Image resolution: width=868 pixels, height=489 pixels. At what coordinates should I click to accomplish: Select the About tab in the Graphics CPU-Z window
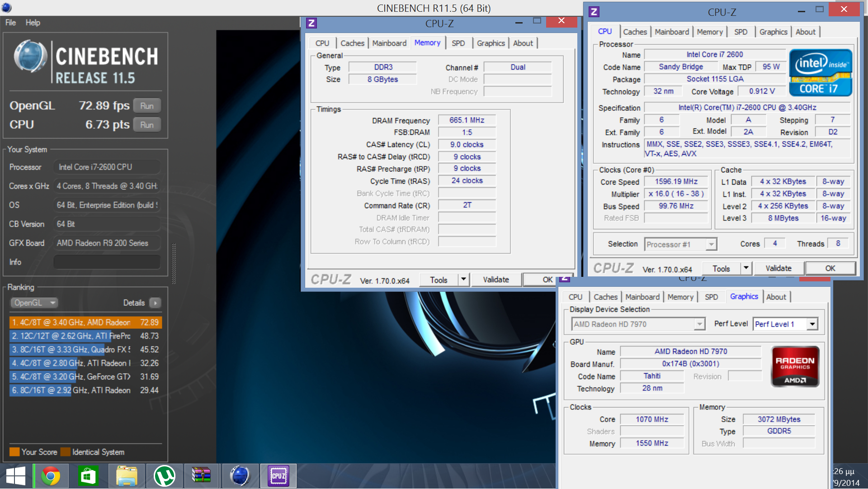coord(776,297)
